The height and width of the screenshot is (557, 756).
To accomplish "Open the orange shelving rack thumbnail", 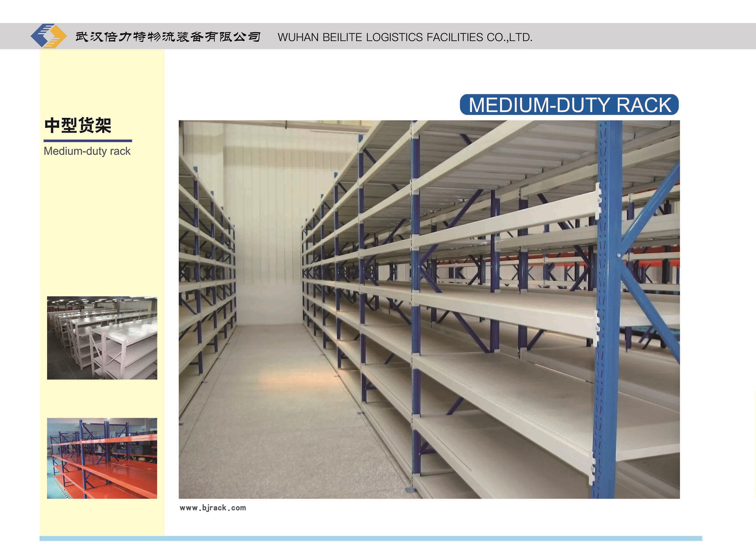I will click(x=102, y=458).
